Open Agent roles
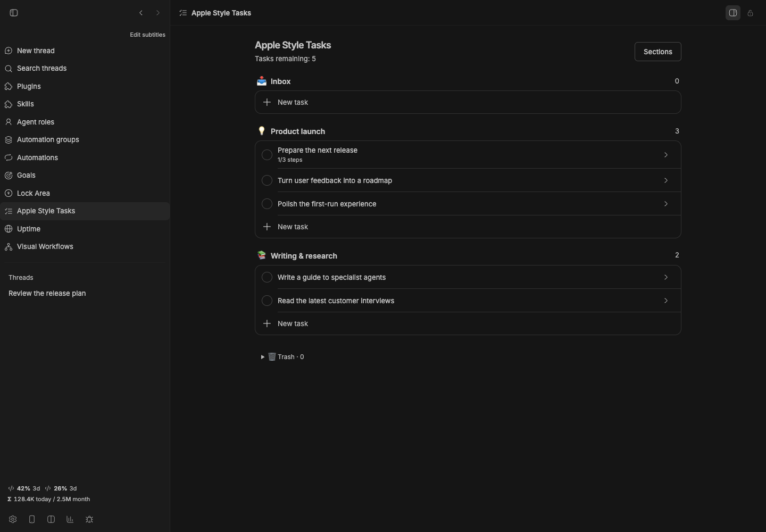 click(x=85, y=122)
